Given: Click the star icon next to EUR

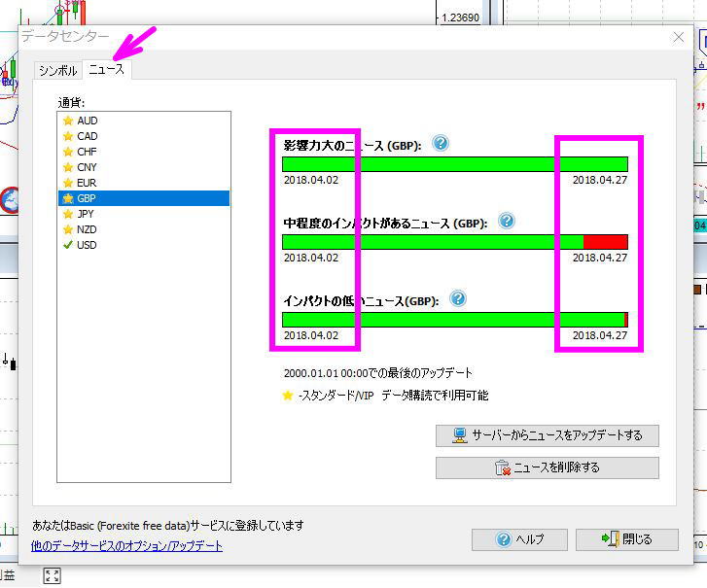Looking at the screenshot, I should click(68, 183).
